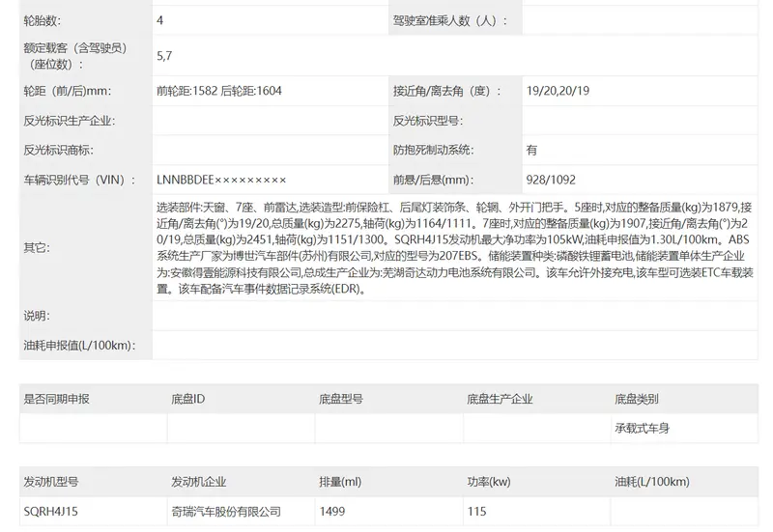Click the 排量(ml) column header
Screen dimensions: 773x532
[x=340, y=482]
